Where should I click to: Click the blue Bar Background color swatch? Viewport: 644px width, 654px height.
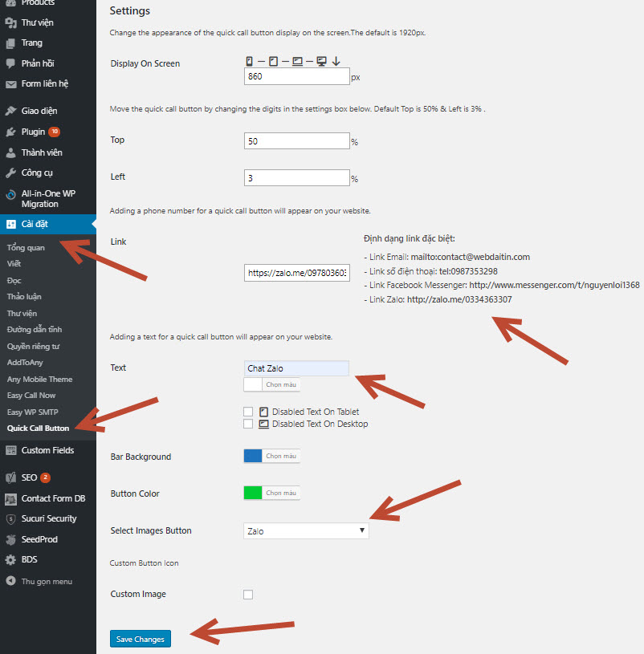pyautogui.click(x=253, y=456)
